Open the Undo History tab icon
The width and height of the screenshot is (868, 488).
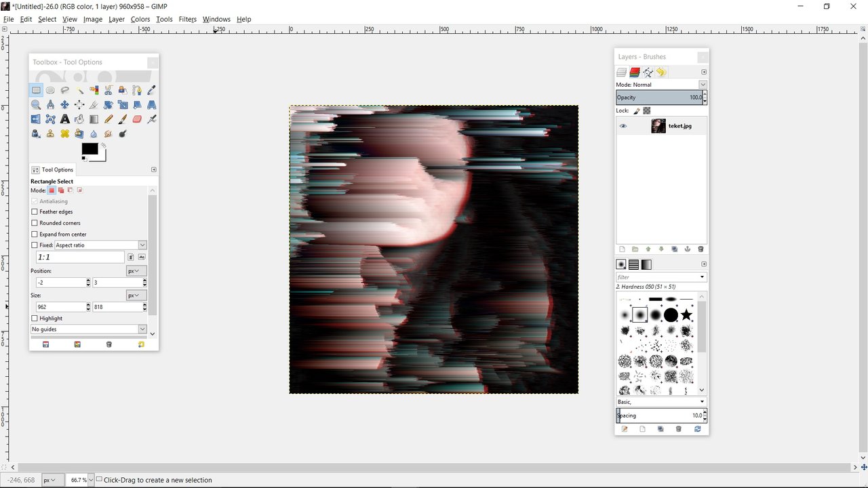click(660, 72)
